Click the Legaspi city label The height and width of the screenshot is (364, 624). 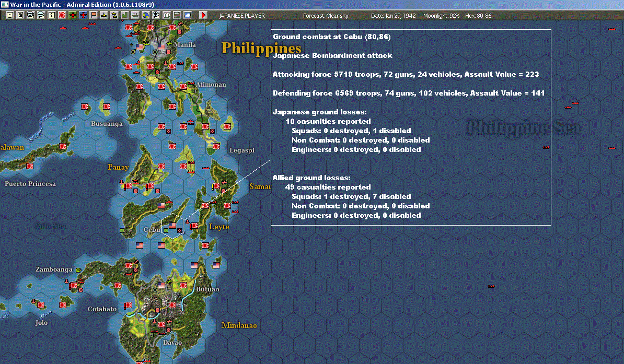tap(242, 150)
